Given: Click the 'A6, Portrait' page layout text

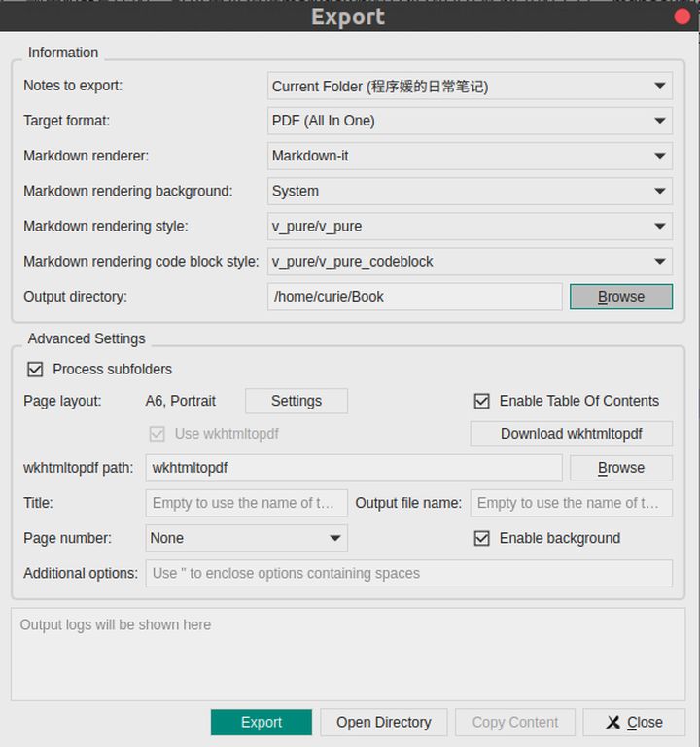Looking at the screenshot, I should tap(181, 401).
